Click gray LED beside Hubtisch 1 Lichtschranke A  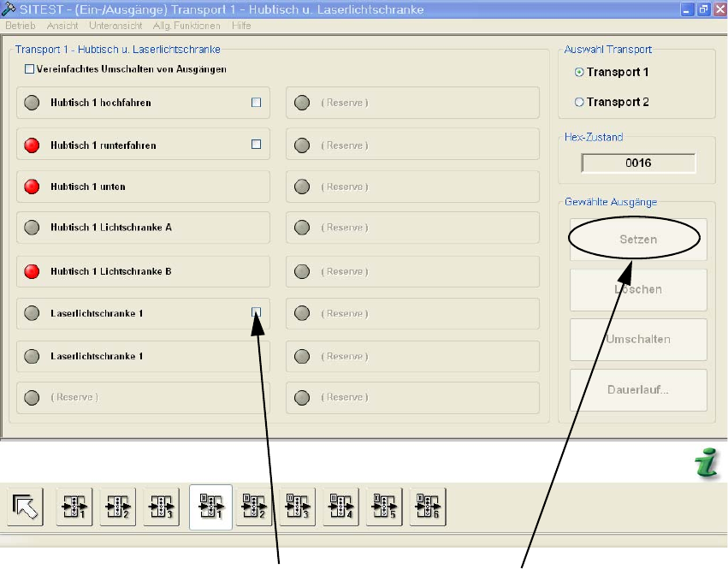[32, 228]
